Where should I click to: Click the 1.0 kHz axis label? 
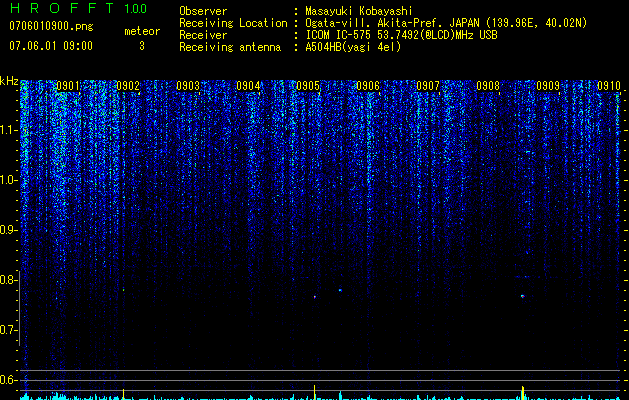(8, 180)
